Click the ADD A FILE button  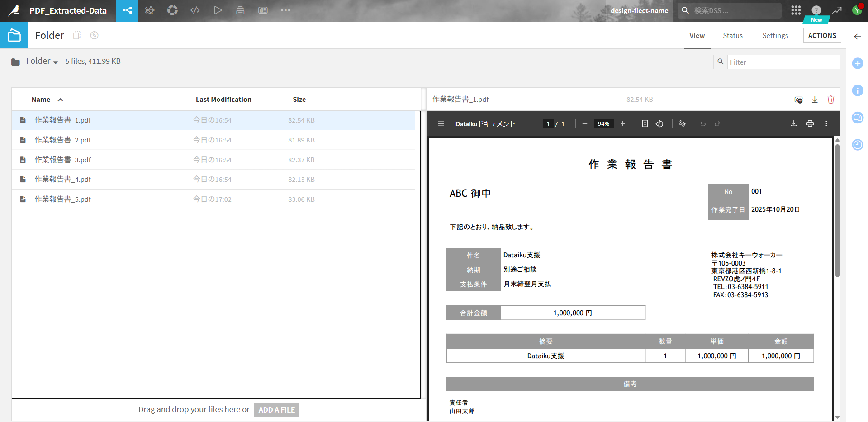point(276,410)
